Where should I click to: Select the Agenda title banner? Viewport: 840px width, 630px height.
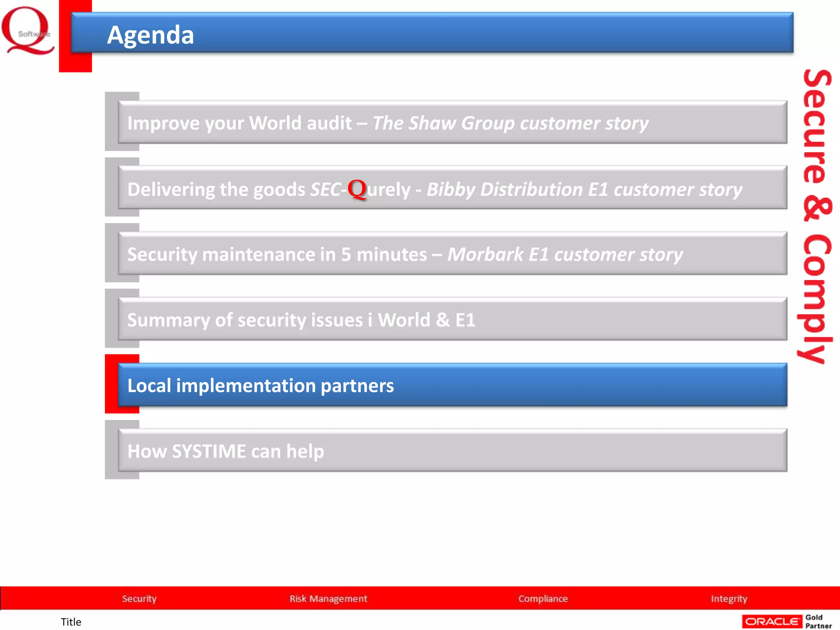pos(432,33)
